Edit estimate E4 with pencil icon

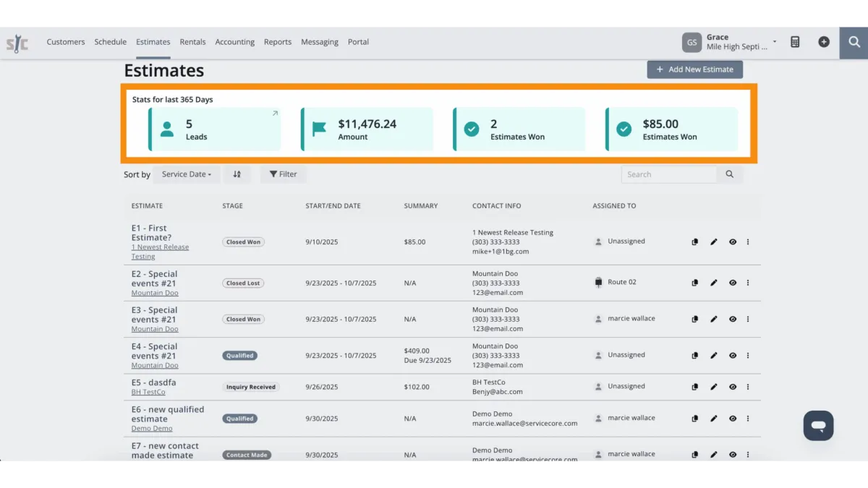point(714,356)
